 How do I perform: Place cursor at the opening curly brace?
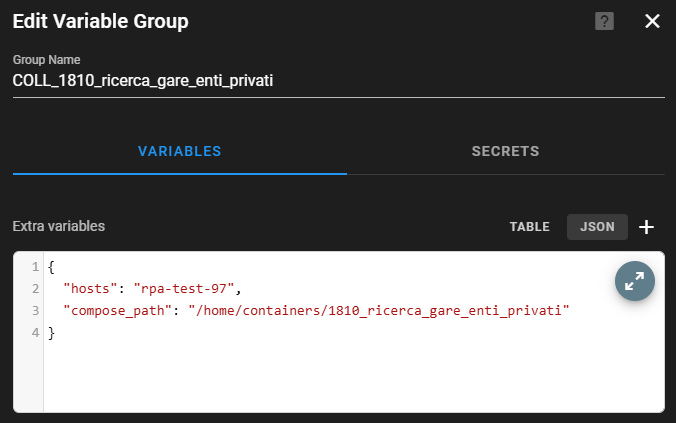tap(51, 267)
